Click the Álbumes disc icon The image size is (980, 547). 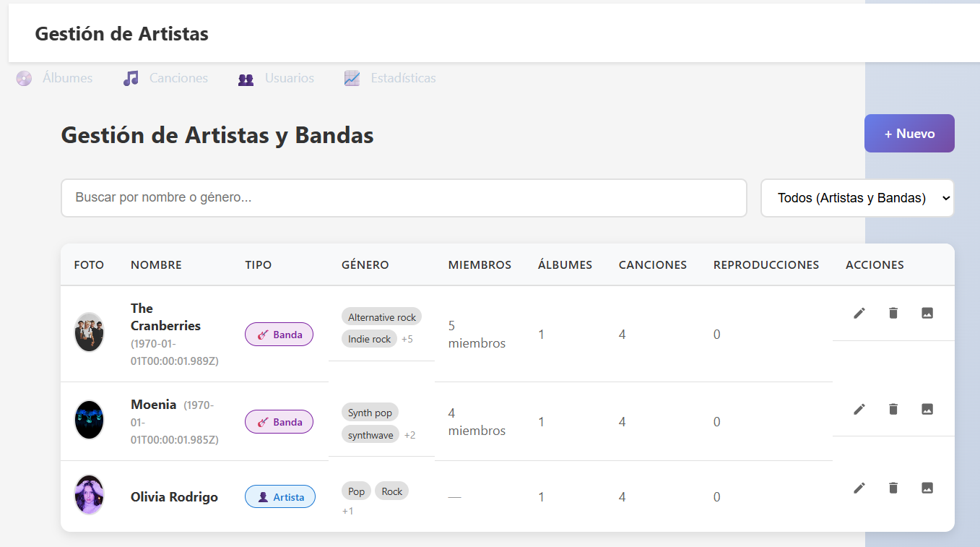pyautogui.click(x=25, y=78)
